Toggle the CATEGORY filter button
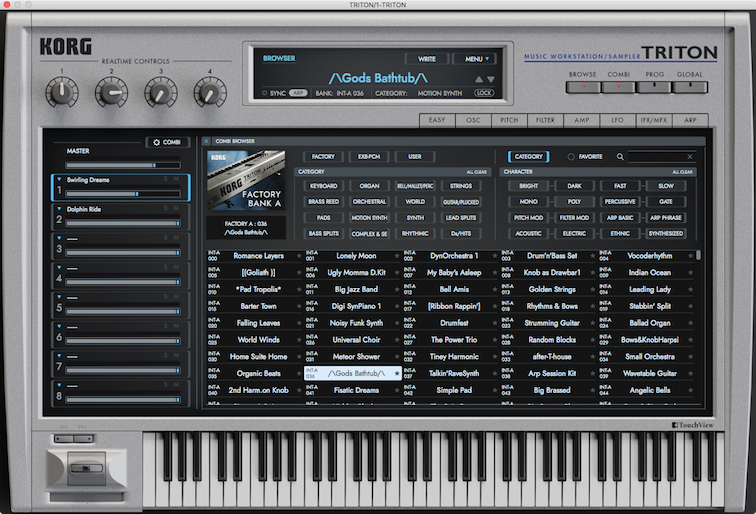Screen dimensions: 756x514 528,157
